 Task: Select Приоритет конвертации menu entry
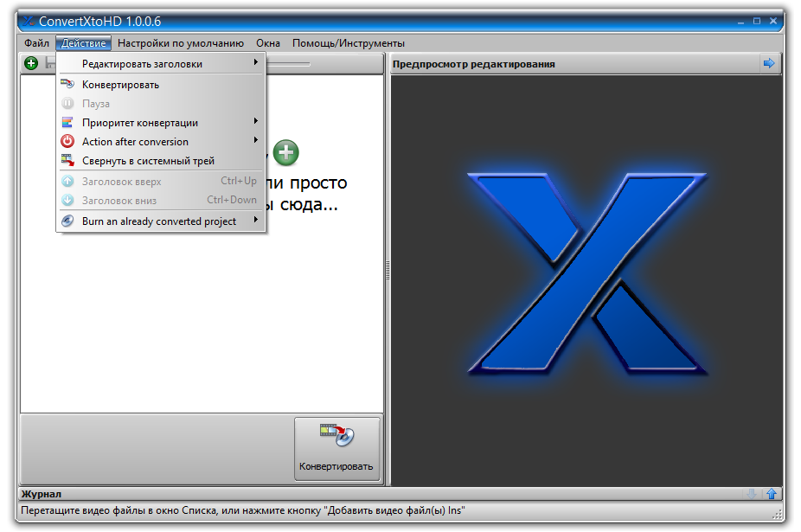161,123
